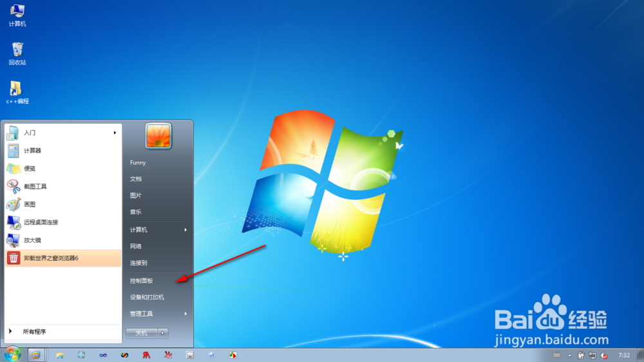Click the multicolor infinity taskbar icon
Viewport: 644px width, 362px height.
point(124,355)
